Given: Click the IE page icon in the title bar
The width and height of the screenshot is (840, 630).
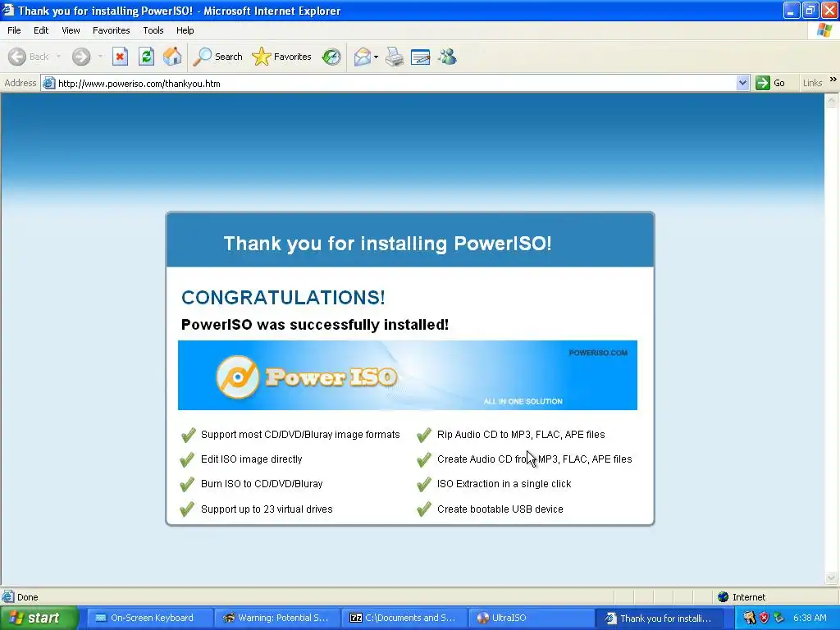Looking at the screenshot, I should 7,10.
